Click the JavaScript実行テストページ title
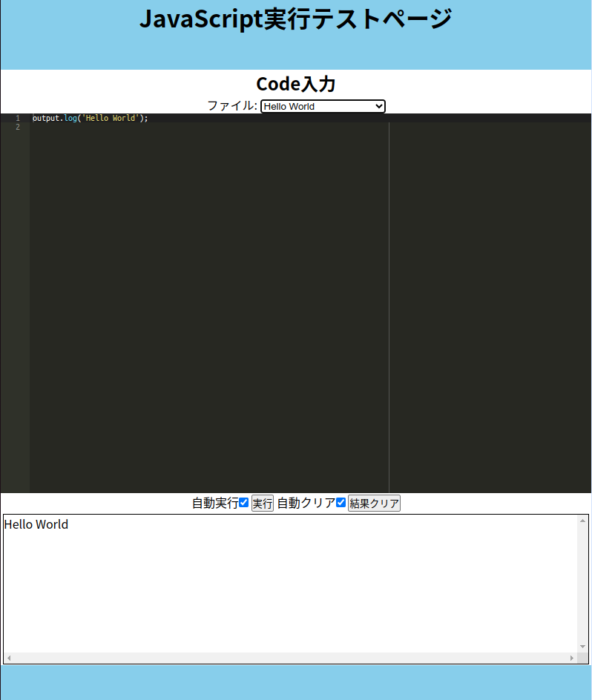 click(296, 19)
